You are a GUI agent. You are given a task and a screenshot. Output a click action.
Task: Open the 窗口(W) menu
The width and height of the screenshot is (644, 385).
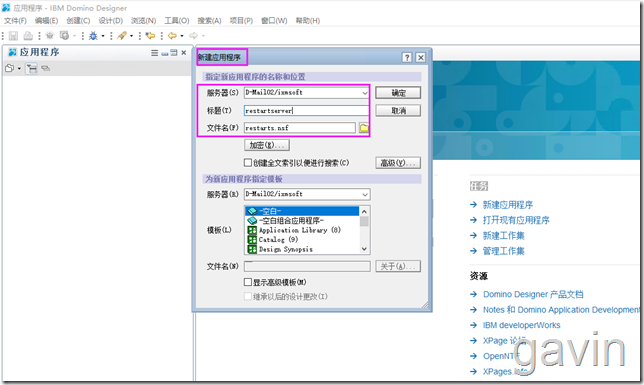[274, 21]
